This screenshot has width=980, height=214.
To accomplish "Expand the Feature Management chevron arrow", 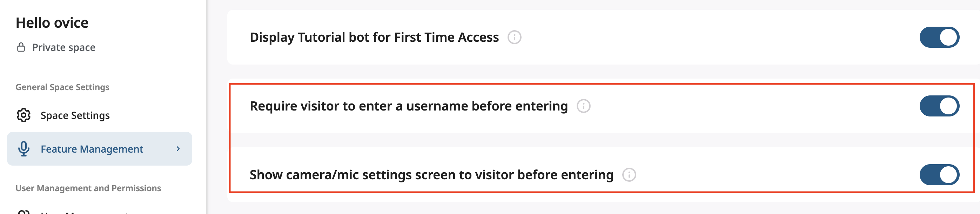I will (x=178, y=149).
